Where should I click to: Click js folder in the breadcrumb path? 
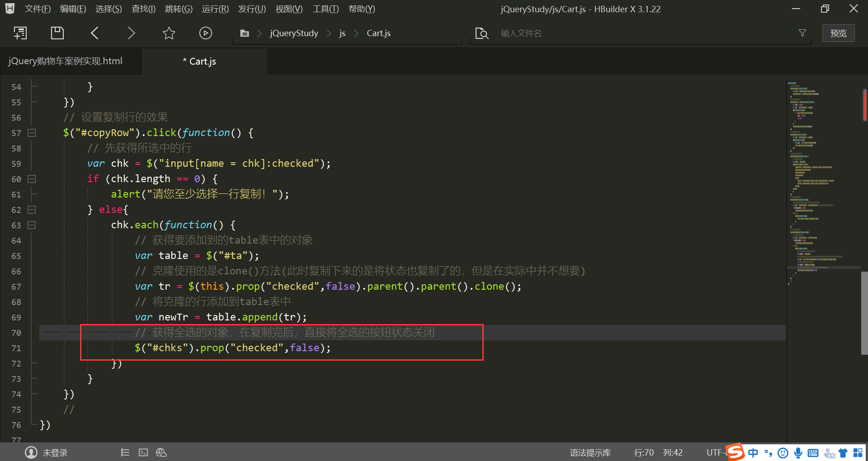(342, 33)
